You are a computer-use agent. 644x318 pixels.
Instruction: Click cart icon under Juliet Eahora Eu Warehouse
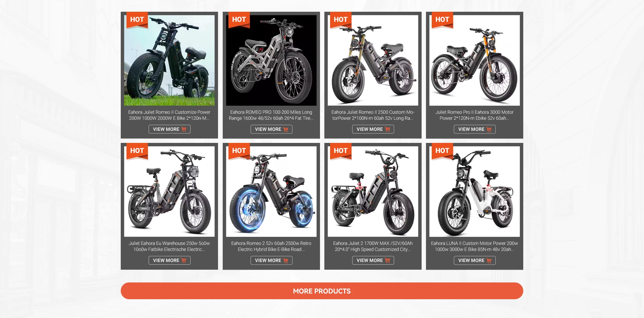click(184, 260)
